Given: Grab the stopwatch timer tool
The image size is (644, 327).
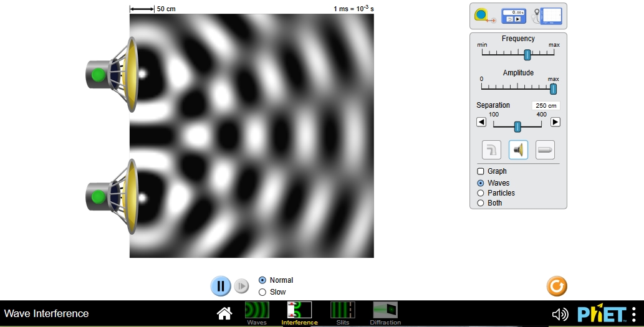Looking at the screenshot, I should pos(514,16).
